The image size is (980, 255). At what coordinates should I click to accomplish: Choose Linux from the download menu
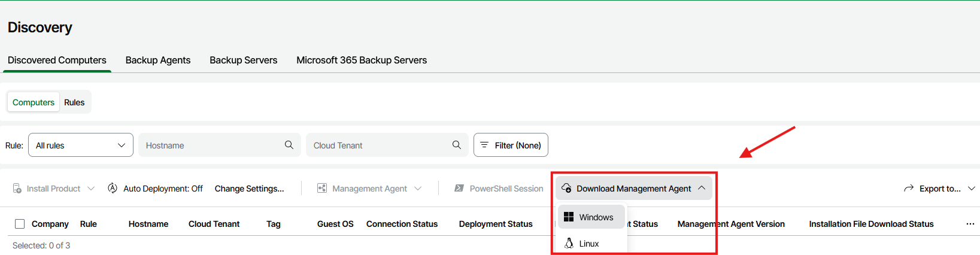click(591, 244)
